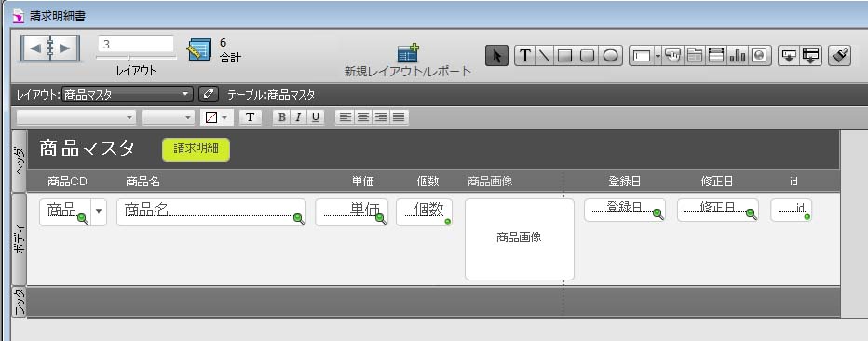The image size is (868, 341).
Task: Click the quick find magnifier on 単価 field
Action: pyautogui.click(x=381, y=219)
